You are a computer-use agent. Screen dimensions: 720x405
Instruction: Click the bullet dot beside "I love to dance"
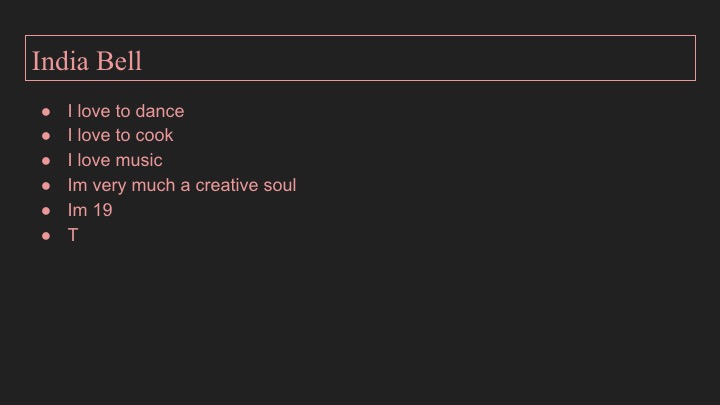pyautogui.click(x=46, y=112)
